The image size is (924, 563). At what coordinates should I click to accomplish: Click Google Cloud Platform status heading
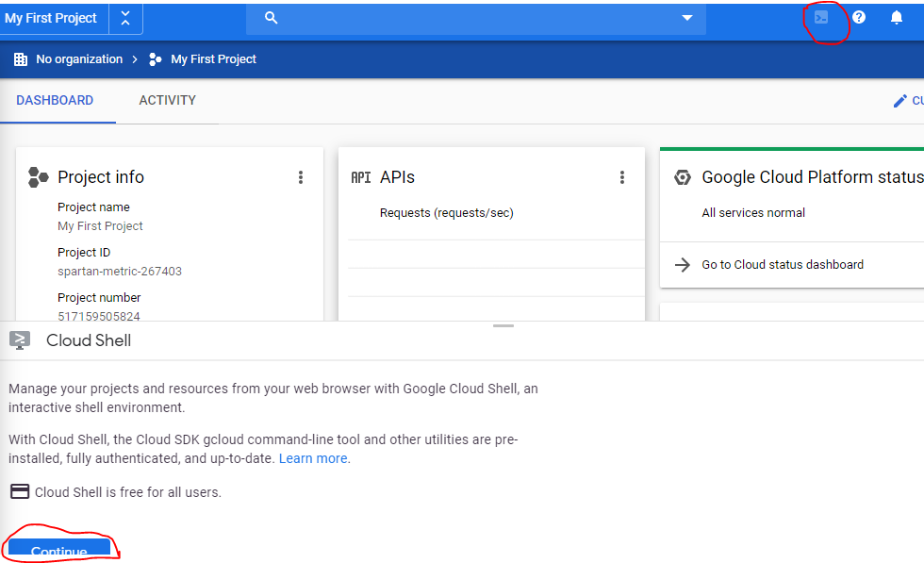click(x=813, y=177)
